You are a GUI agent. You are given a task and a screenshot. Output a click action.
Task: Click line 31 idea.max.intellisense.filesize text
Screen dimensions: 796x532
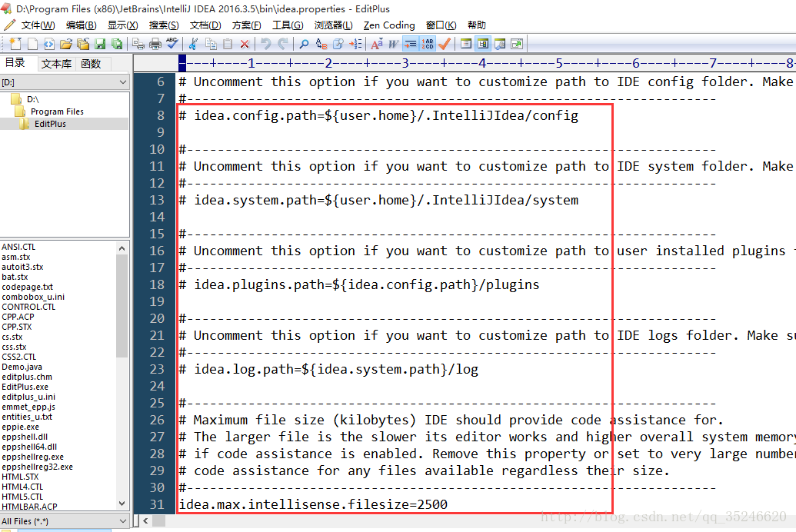pyautogui.click(x=313, y=504)
